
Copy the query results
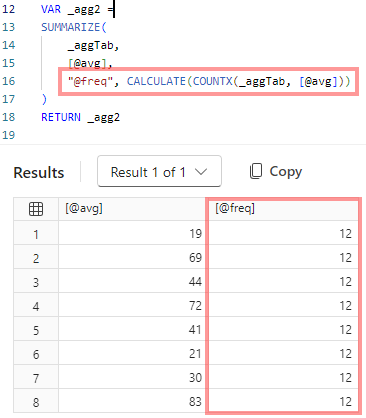click(276, 171)
